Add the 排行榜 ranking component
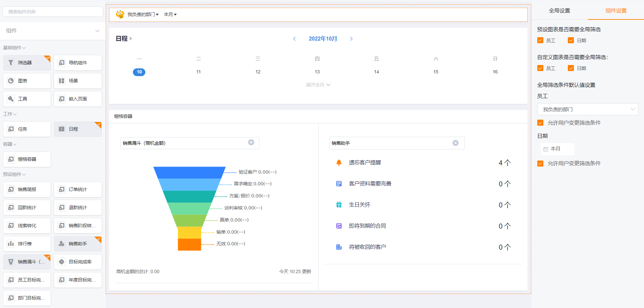Image resolution: width=644 pixels, height=308 pixels. (27, 244)
